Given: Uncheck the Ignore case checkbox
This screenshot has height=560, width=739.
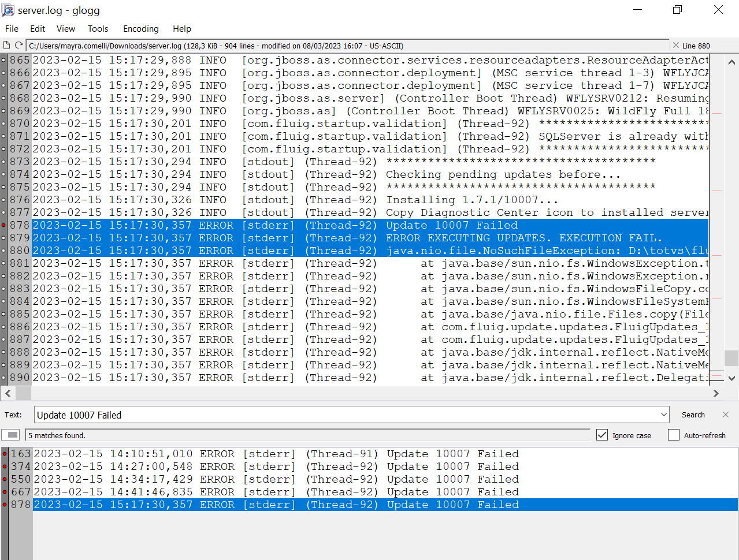Looking at the screenshot, I should [x=602, y=435].
